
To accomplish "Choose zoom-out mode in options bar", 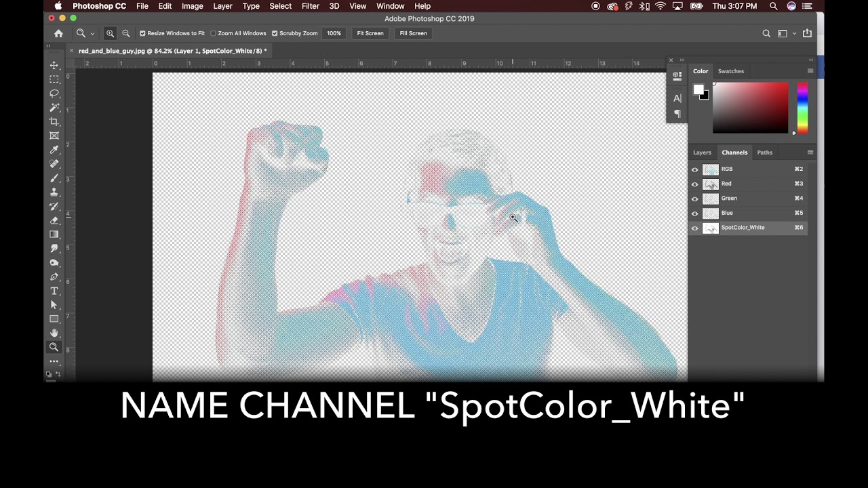I will coord(125,33).
